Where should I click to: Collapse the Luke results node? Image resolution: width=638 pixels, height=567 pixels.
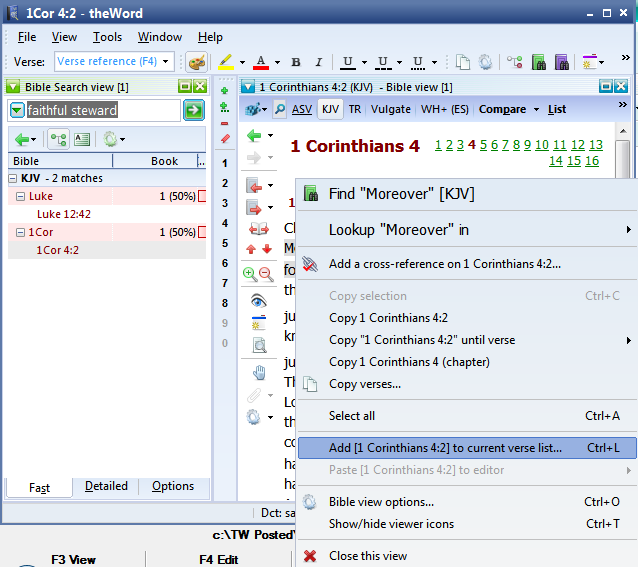pos(20,196)
